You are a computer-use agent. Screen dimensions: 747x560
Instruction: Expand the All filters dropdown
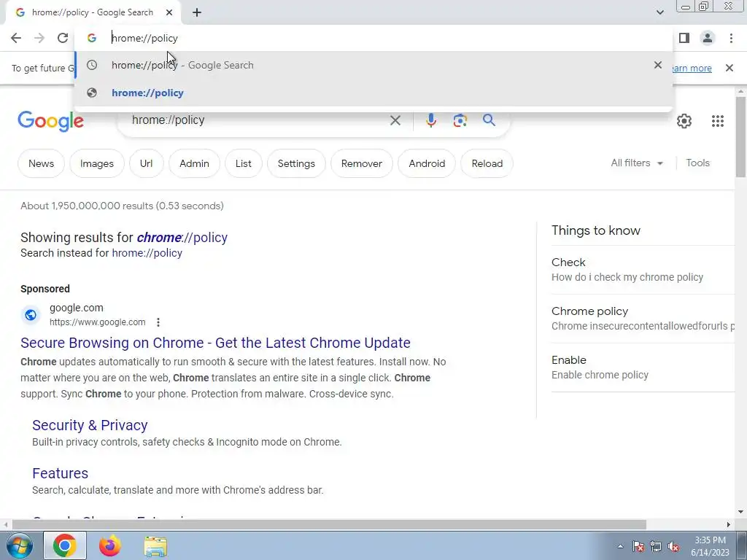click(637, 163)
